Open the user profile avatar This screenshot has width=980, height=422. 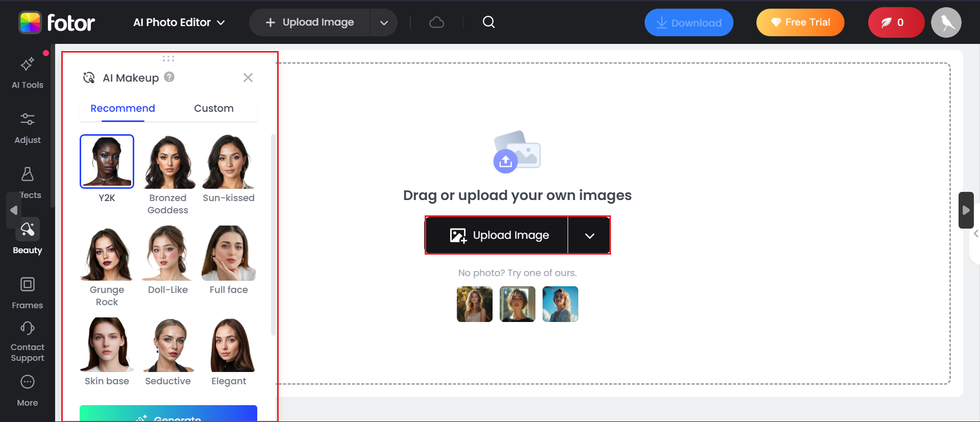coord(946,22)
